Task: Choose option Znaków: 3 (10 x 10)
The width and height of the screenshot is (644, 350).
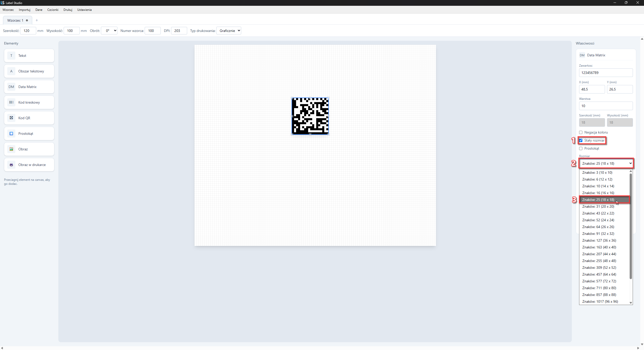Action: click(604, 172)
